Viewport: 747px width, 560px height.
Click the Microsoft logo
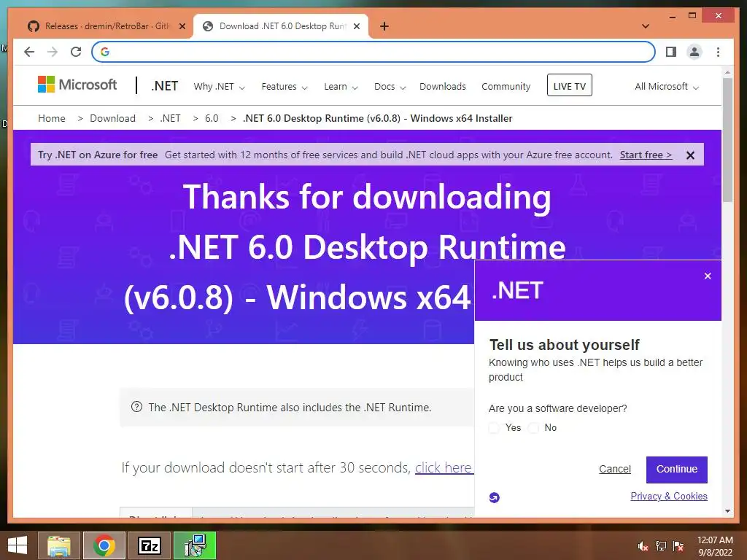[77, 85]
